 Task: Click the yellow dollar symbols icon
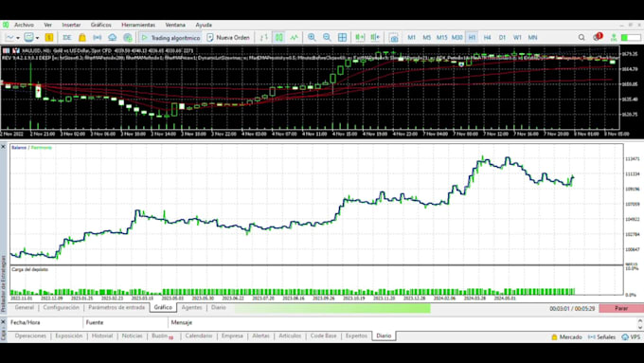[x=49, y=37]
